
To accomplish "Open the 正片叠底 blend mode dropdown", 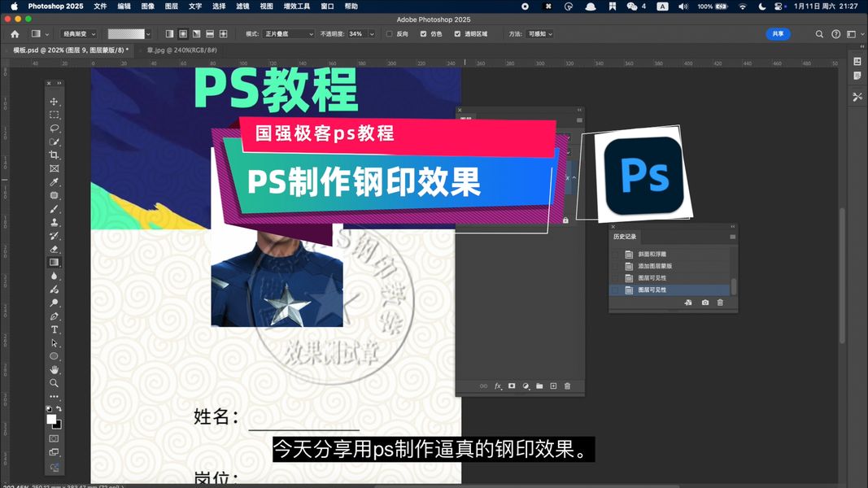I will (x=289, y=33).
